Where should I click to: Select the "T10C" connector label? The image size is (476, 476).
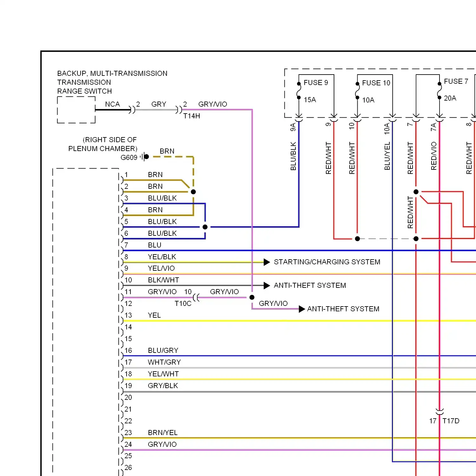click(183, 303)
